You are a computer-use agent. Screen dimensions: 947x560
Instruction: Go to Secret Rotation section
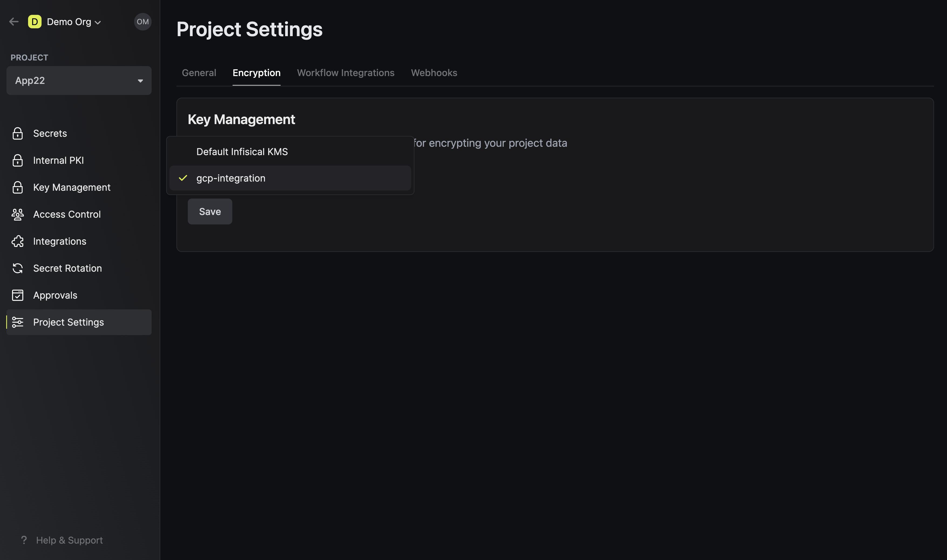point(79,268)
